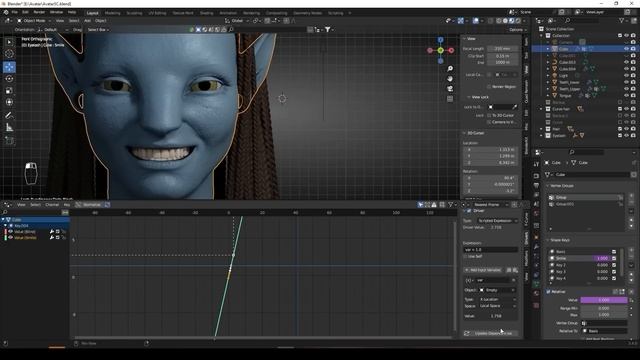Choose the Add Cube tool
This screenshot has height=360, width=640.
[9, 141]
